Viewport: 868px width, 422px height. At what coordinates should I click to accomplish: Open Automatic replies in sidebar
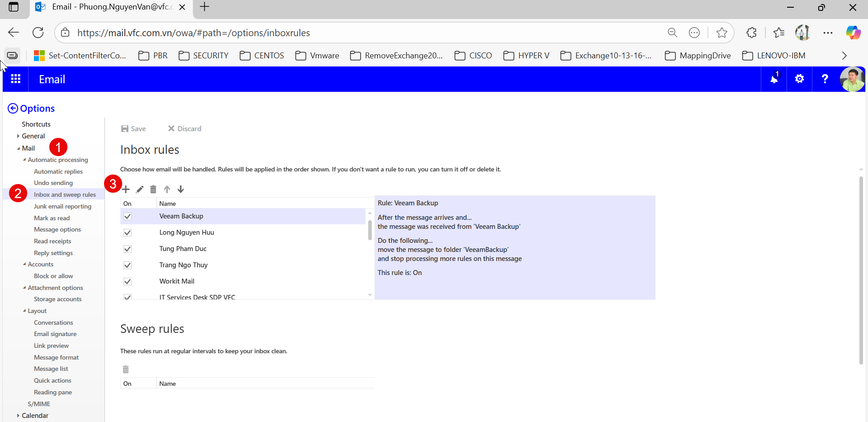coord(58,172)
